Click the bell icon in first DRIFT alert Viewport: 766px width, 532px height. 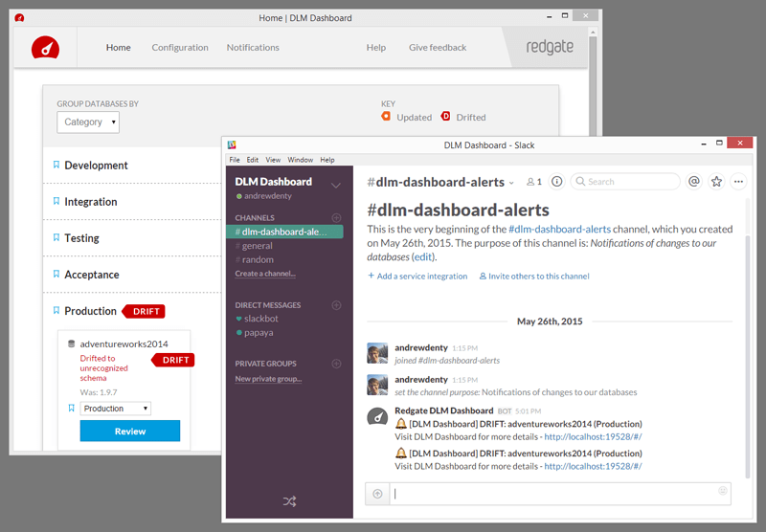401,424
